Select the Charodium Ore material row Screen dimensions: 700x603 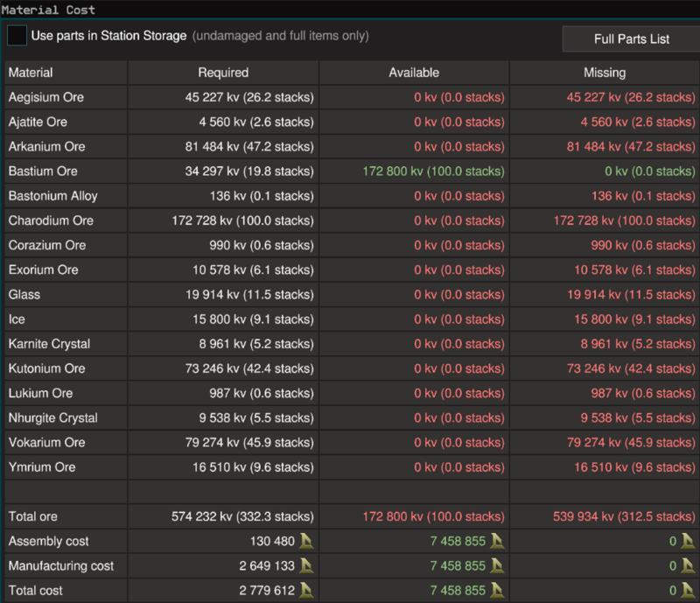pyautogui.click(x=353, y=221)
